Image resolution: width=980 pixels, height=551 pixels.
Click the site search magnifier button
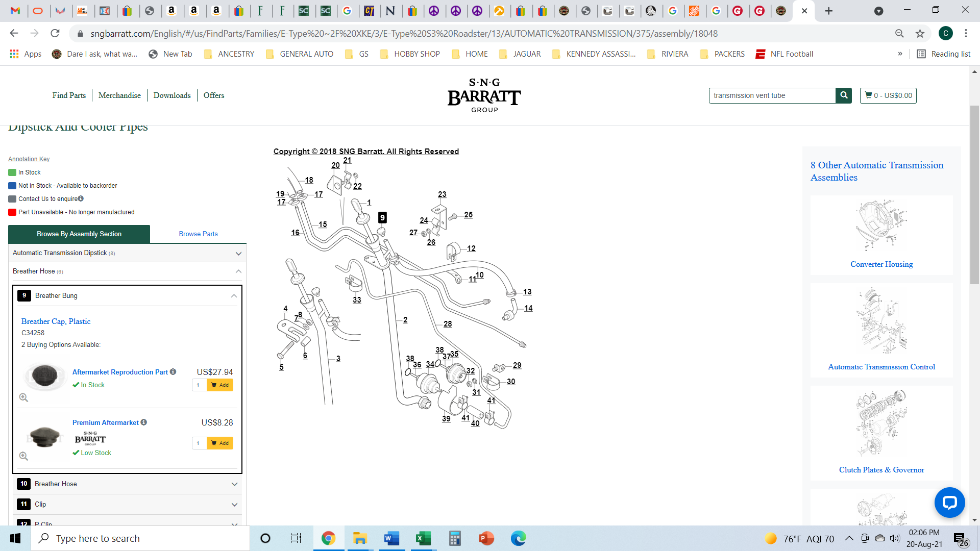tap(844, 95)
